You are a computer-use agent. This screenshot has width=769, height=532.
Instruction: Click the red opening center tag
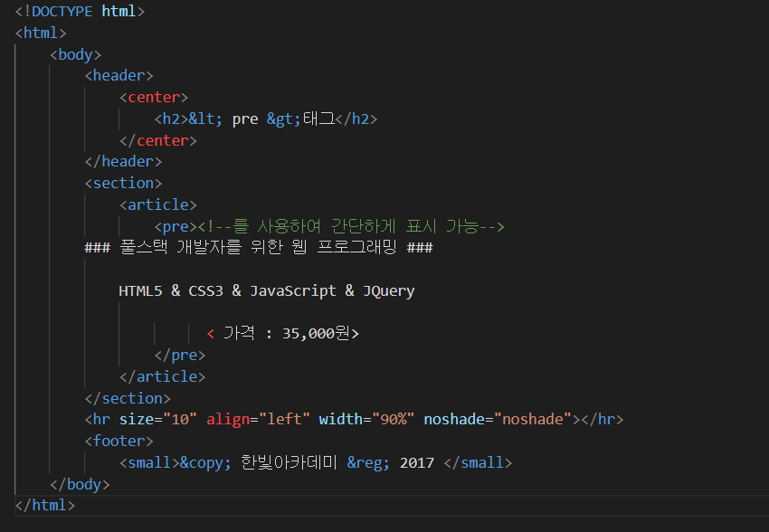click(x=154, y=97)
